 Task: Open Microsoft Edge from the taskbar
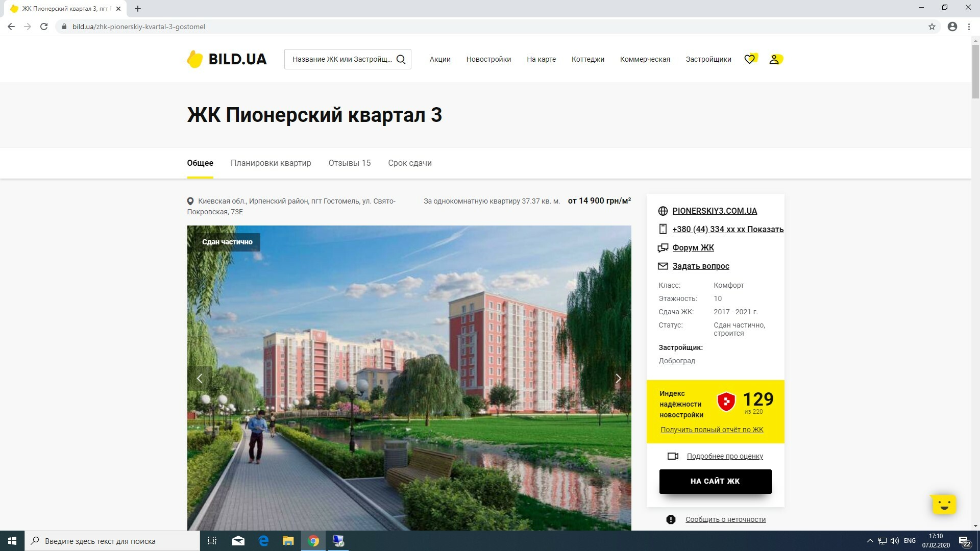pos(263,541)
